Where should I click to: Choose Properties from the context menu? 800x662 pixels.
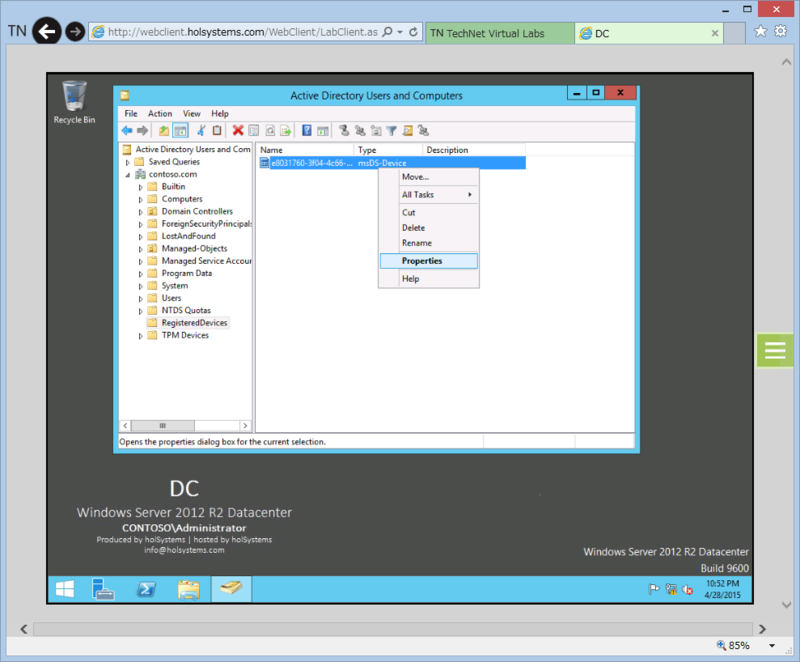(429, 261)
